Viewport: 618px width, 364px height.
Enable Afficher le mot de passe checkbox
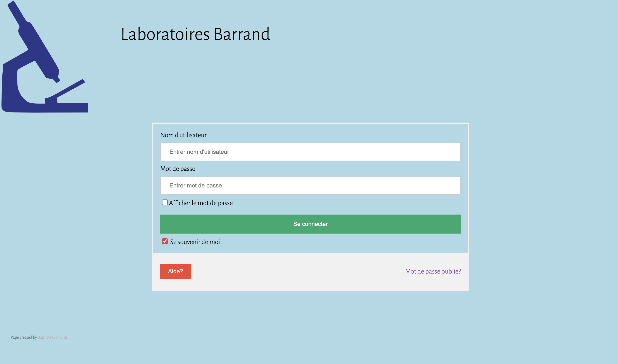165,202
